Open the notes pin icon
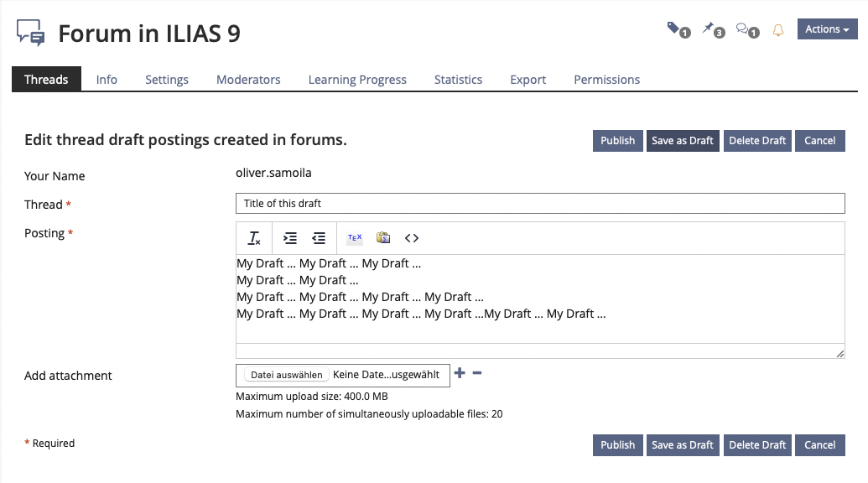 [x=712, y=29]
